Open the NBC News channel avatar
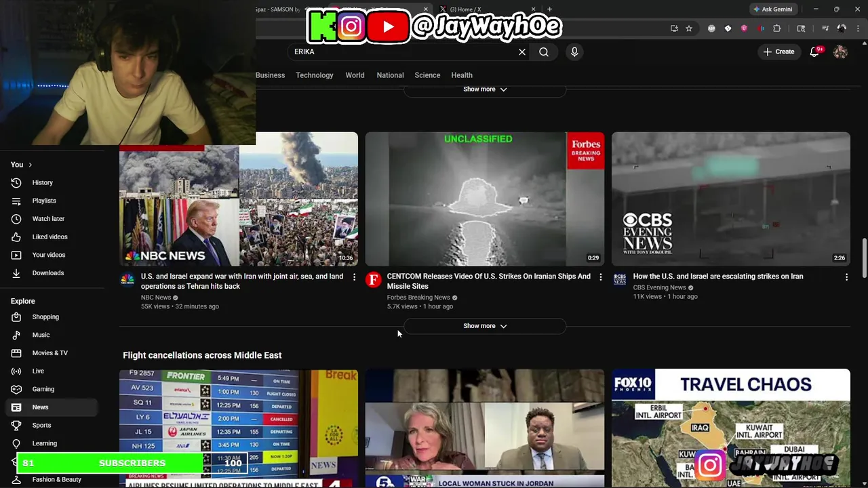Viewport: 868px width, 488px height. [127, 279]
